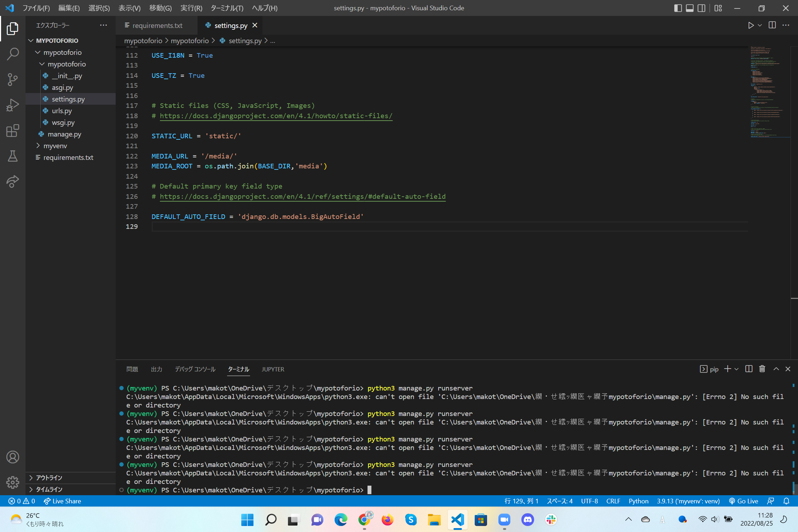Open the Extensions view
Screen dimensions: 798x532
point(13,131)
